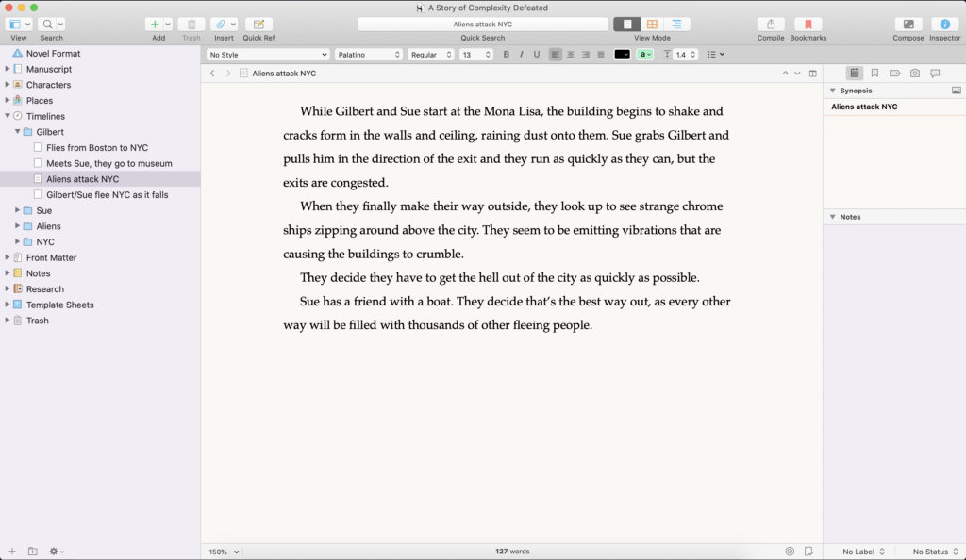Open the highlight color swatch

[644, 55]
